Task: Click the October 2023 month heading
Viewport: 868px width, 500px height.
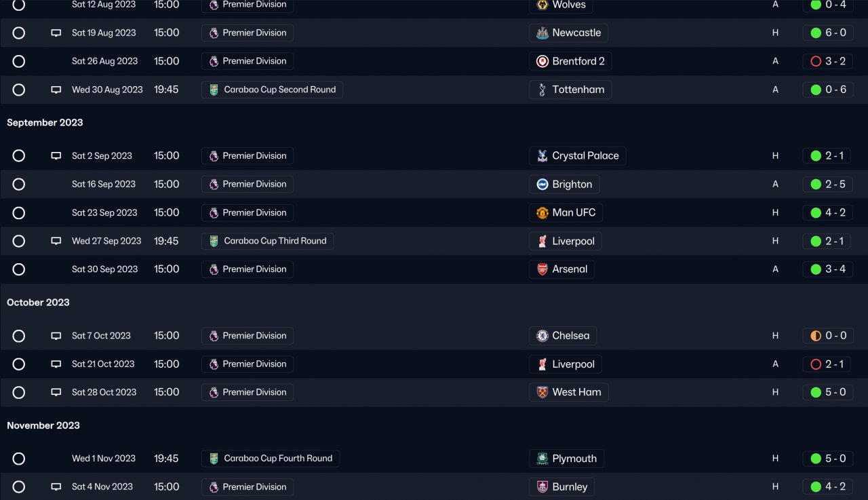Action: pos(38,303)
